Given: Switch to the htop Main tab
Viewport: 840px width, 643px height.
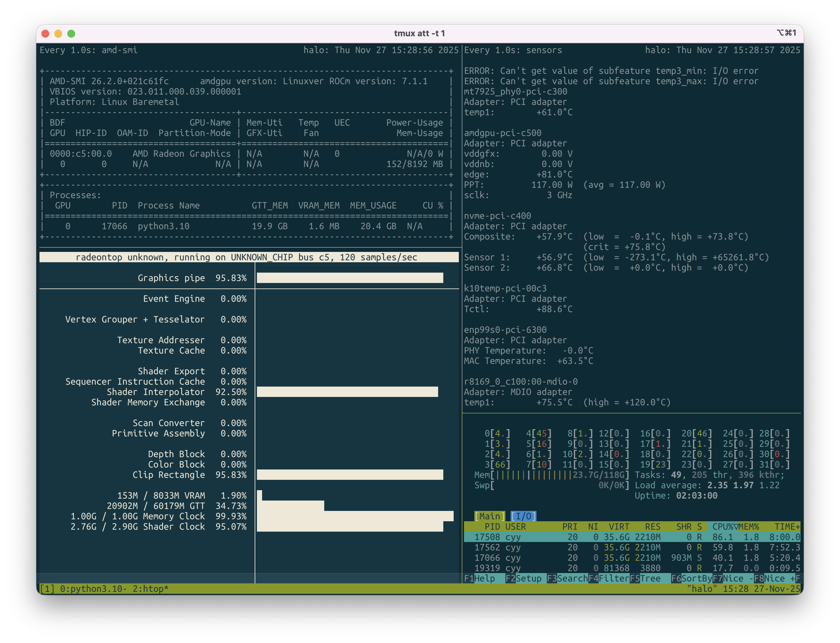Looking at the screenshot, I should [x=490, y=516].
